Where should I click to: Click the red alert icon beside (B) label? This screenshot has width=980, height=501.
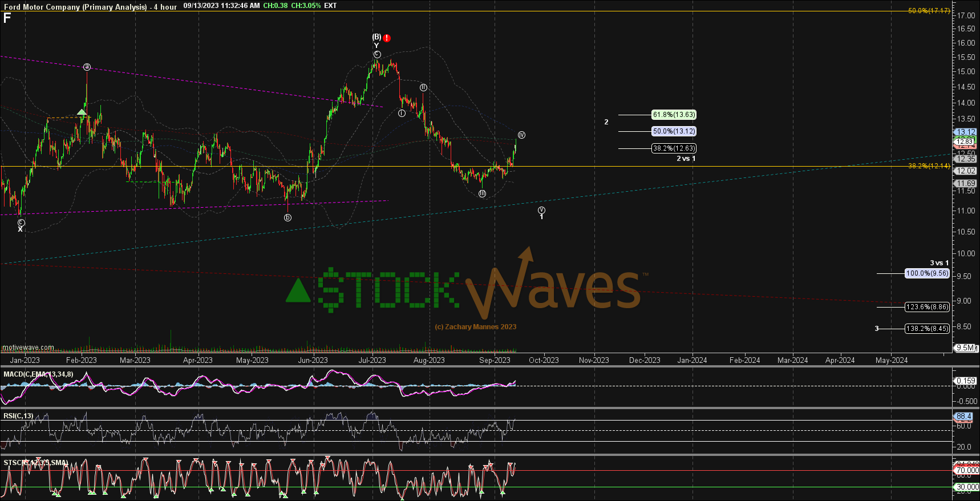click(387, 38)
